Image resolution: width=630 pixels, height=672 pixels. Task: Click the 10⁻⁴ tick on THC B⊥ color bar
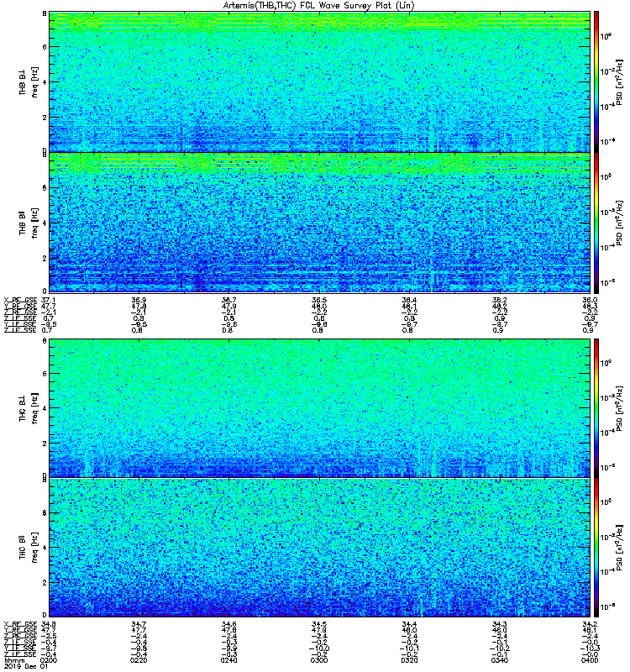point(606,433)
